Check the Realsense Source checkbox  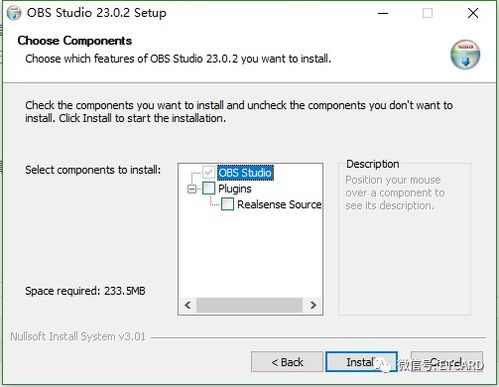point(227,204)
